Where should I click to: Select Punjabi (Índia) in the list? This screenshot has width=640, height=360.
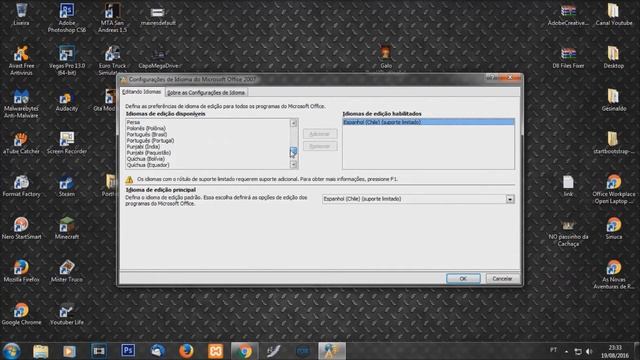(x=207, y=147)
